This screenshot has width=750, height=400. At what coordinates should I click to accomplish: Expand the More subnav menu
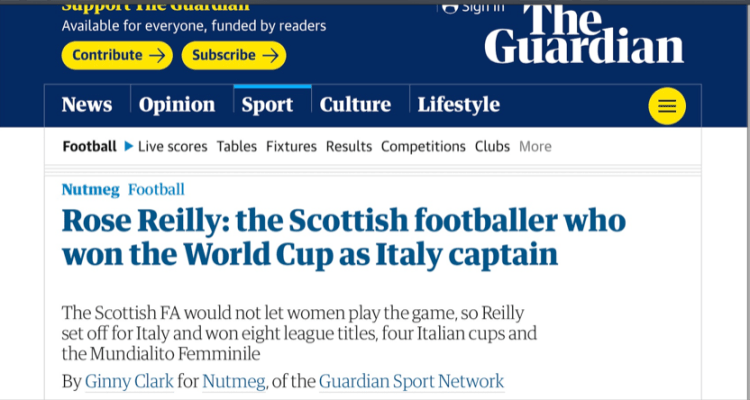click(535, 146)
